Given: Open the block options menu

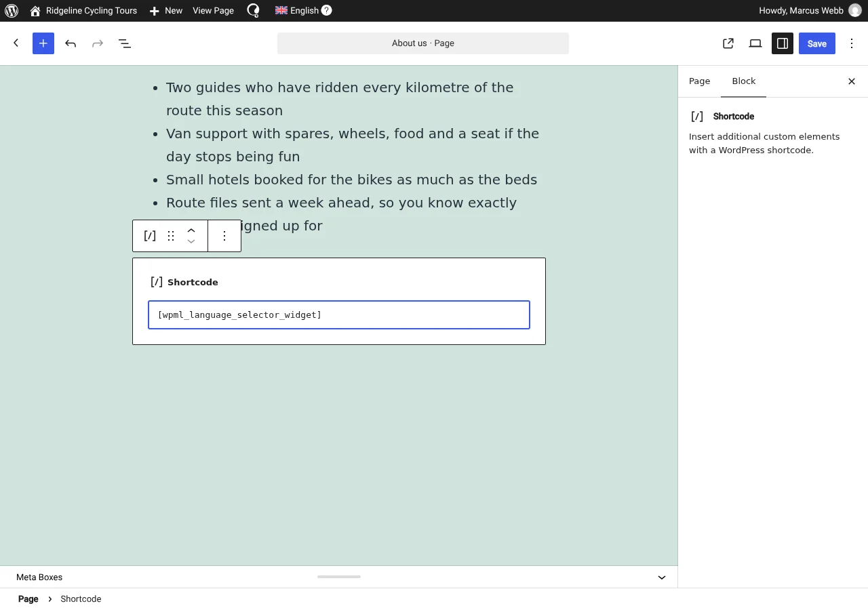Looking at the screenshot, I should [x=224, y=236].
